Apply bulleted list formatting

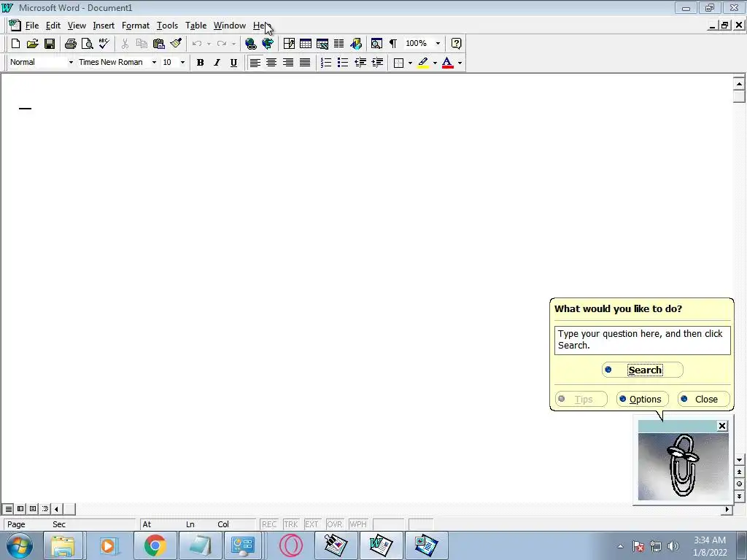click(343, 63)
